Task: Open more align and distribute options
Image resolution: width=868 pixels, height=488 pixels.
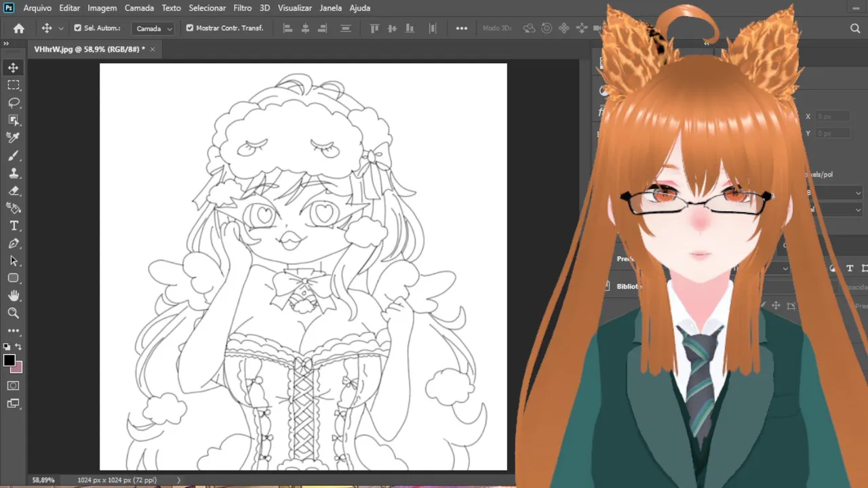Action: click(462, 28)
